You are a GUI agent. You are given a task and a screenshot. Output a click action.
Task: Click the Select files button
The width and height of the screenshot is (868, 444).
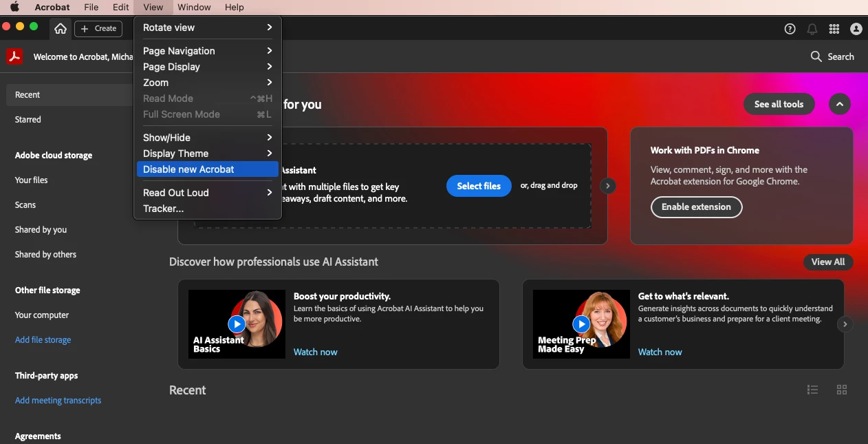tap(479, 186)
